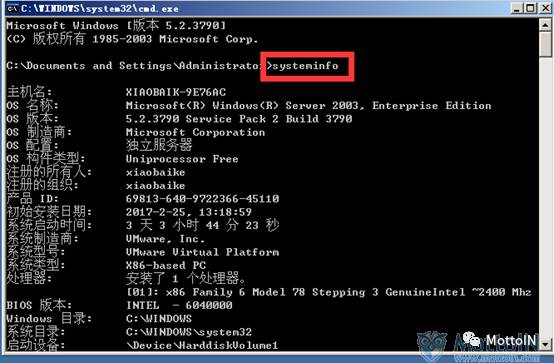Click the x86 Family 6 Model 78 line
Image resolution: width=554 pixels, height=363 pixels.
(329, 292)
